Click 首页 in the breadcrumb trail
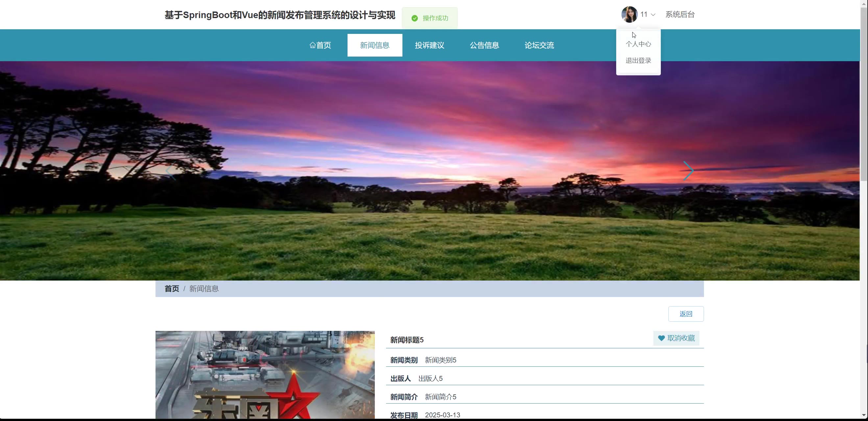 tap(172, 288)
